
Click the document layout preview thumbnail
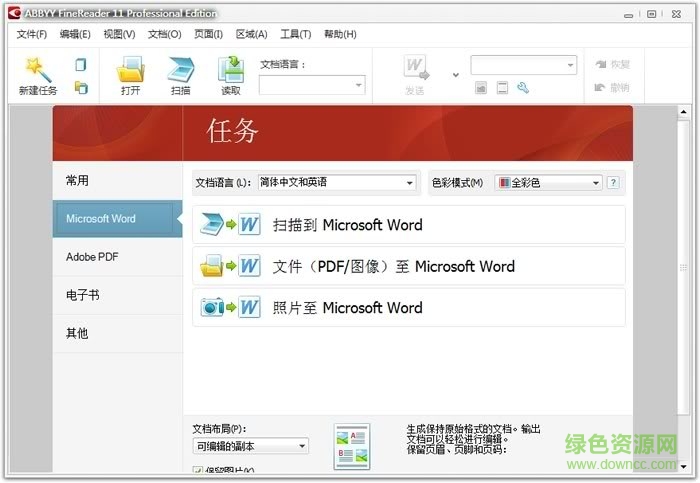(x=351, y=446)
